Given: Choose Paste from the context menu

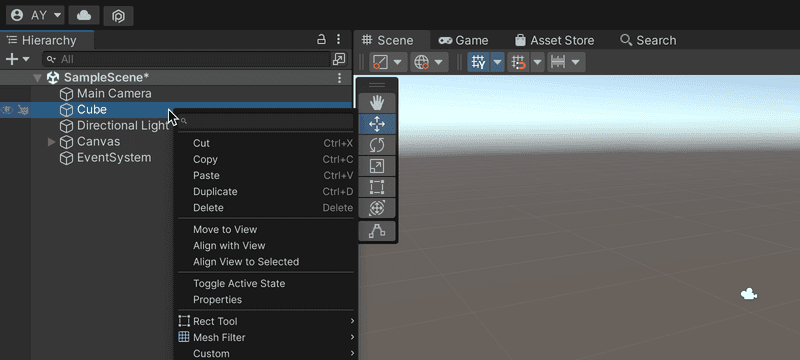Looking at the screenshot, I should pos(265,175).
